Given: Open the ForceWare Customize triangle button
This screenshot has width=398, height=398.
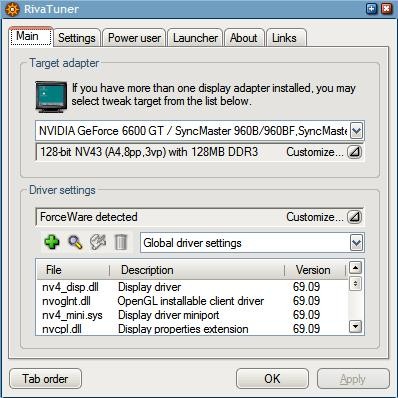Looking at the screenshot, I should 355,217.
